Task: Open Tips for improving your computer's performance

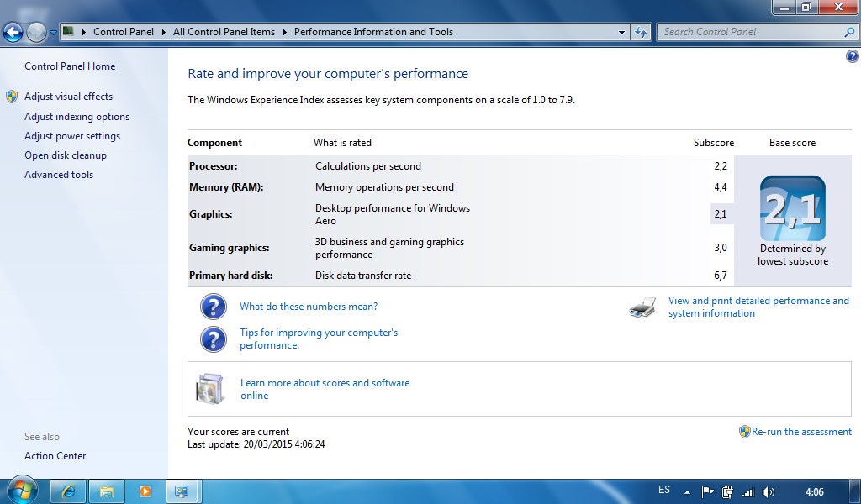Action: coord(319,339)
